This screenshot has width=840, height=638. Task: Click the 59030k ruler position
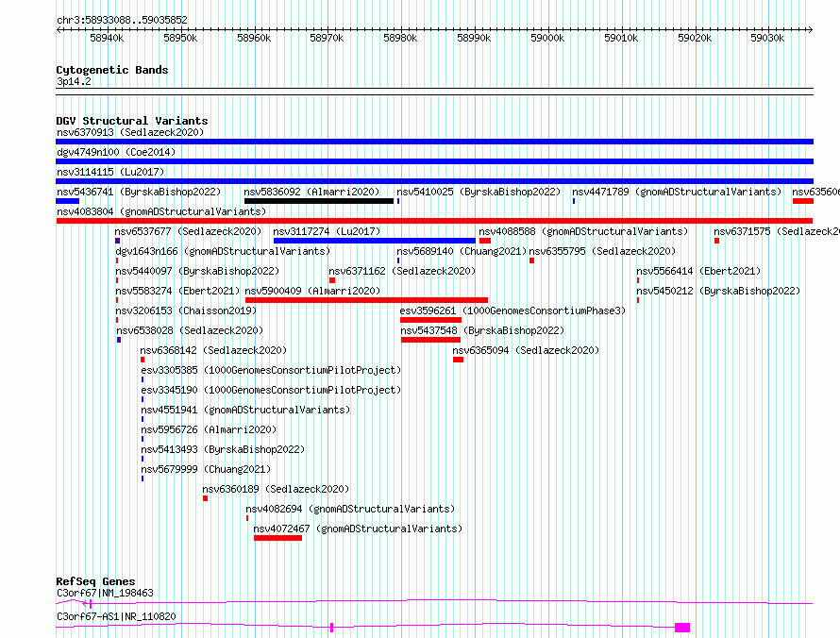tap(767, 38)
